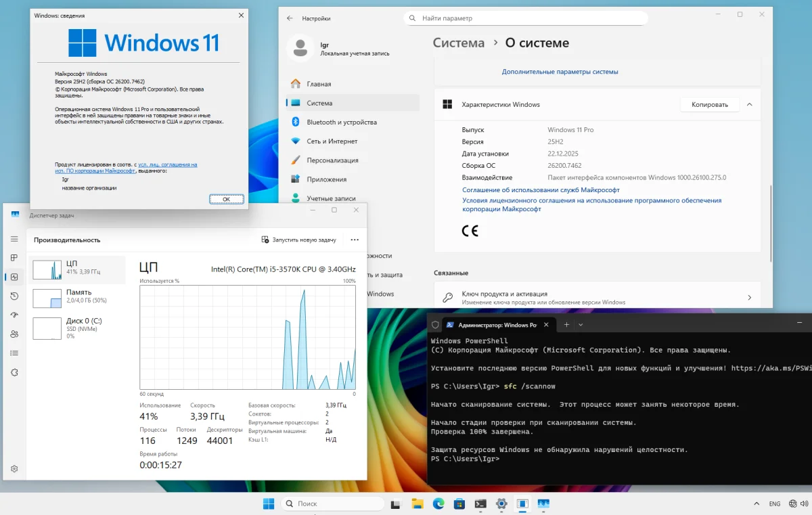Click Microsoft Edge icon in taskbar
This screenshot has width=812, height=515.
pos(438,503)
